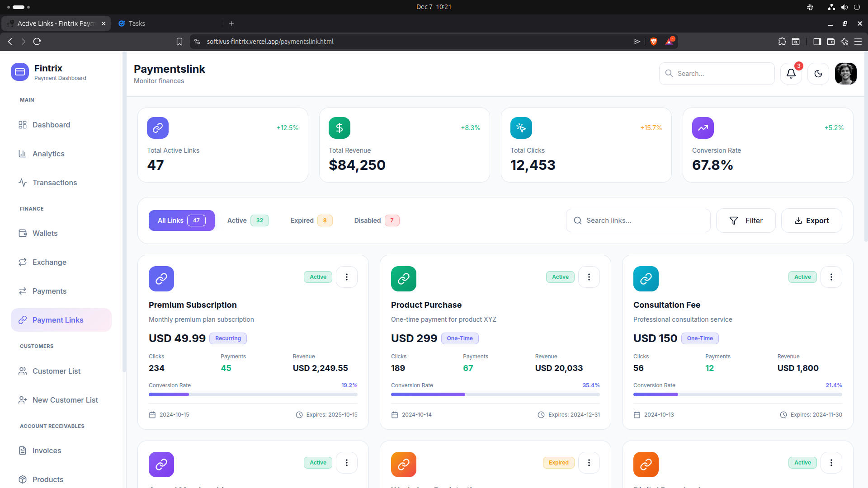Go to Wallets under Finance
The height and width of the screenshot is (488, 868).
pos(45,233)
